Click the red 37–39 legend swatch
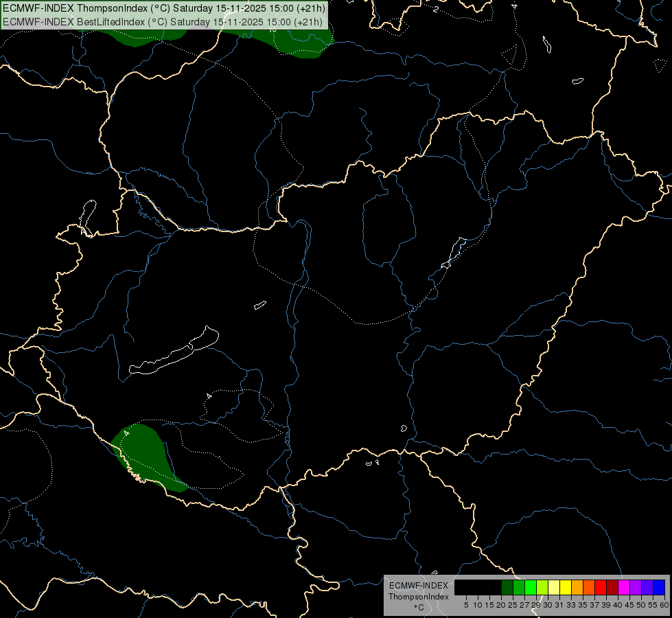 (x=601, y=587)
